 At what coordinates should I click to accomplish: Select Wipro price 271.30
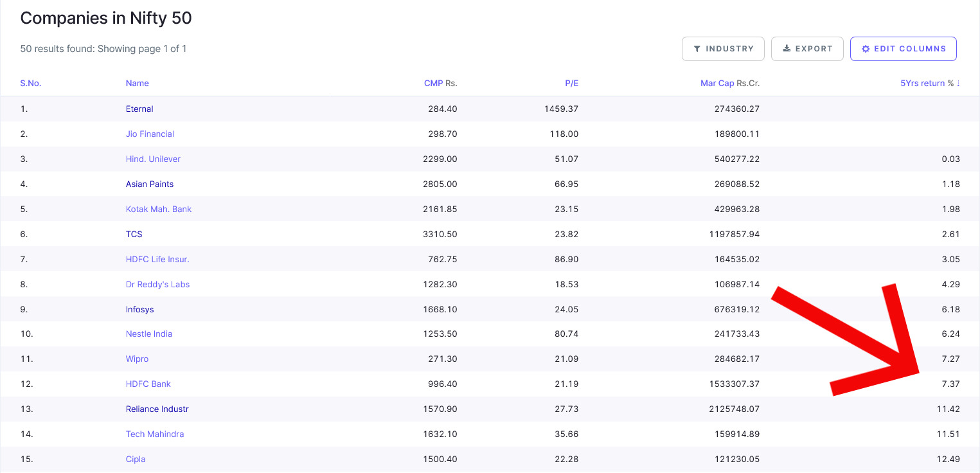[443, 359]
